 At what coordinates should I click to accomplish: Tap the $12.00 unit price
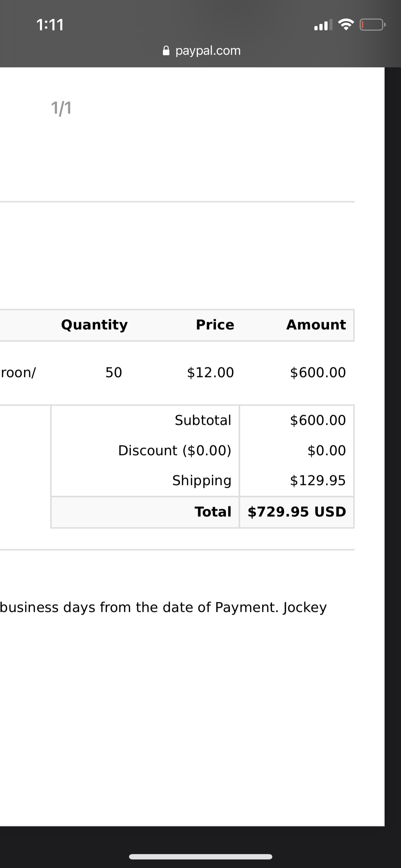coord(211,373)
